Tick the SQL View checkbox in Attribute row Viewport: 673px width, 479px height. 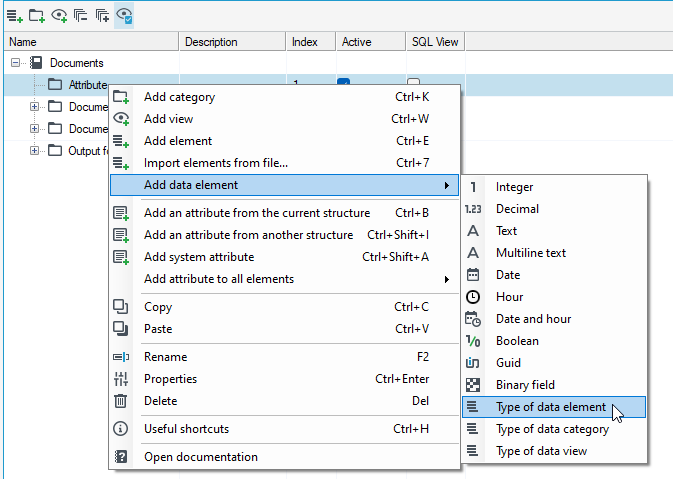(413, 82)
